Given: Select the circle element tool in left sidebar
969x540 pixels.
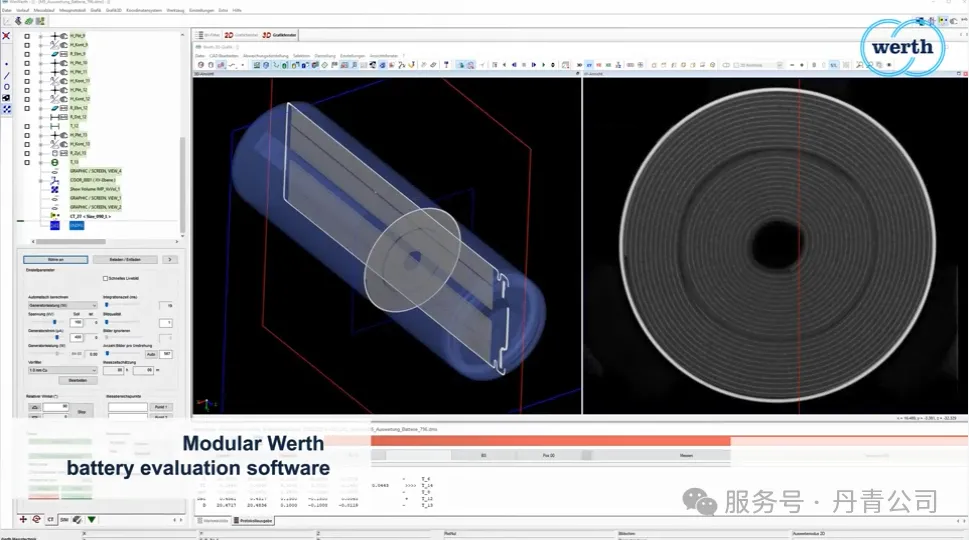Looking at the screenshot, I should click(7, 86).
